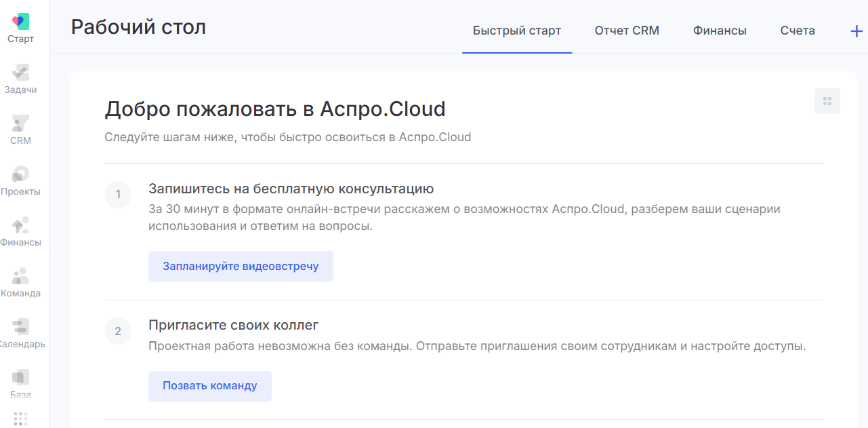This screenshot has width=868, height=428.
Task: Open the Финансы dashboard tab
Action: coord(719,30)
